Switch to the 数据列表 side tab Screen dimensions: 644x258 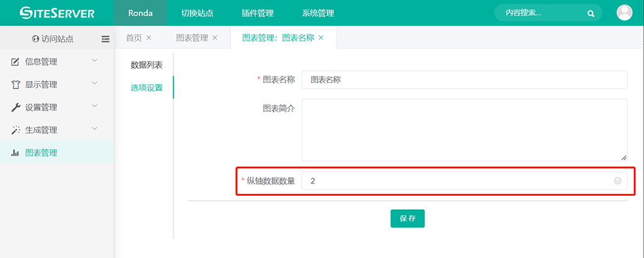click(x=147, y=65)
